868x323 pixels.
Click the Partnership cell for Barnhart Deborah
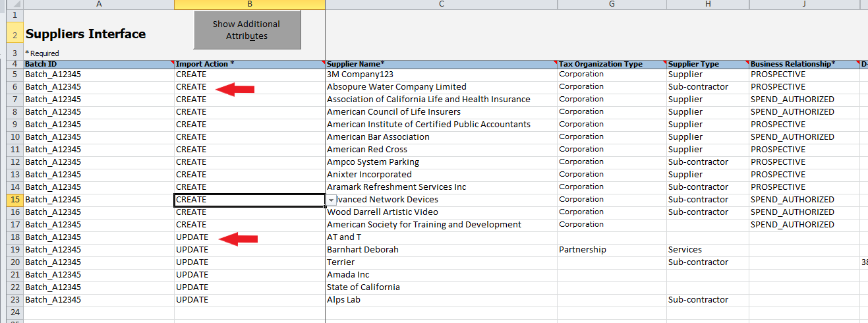[612, 250]
